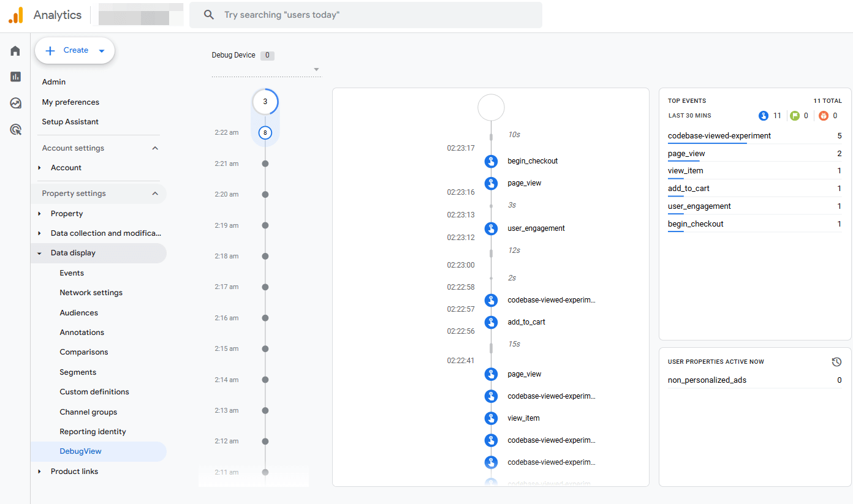853x504 pixels.
Task: Open the Home icon in left sidebar
Action: click(x=15, y=50)
